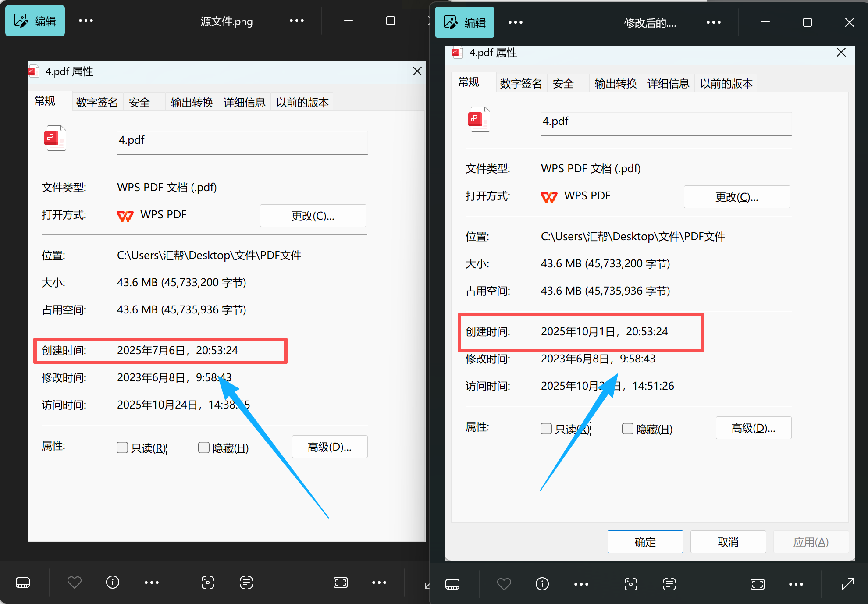Expand right viewer to fullscreen with arrow icon

point(848,584)
